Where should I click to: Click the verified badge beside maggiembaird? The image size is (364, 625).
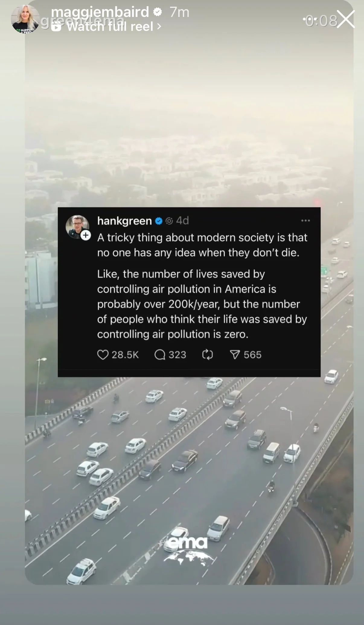(x=158, y=12)
